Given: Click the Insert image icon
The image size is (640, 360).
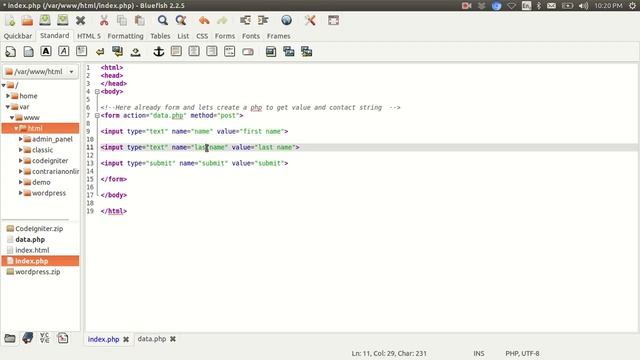Looking at the screenshot, I should 271,52.
